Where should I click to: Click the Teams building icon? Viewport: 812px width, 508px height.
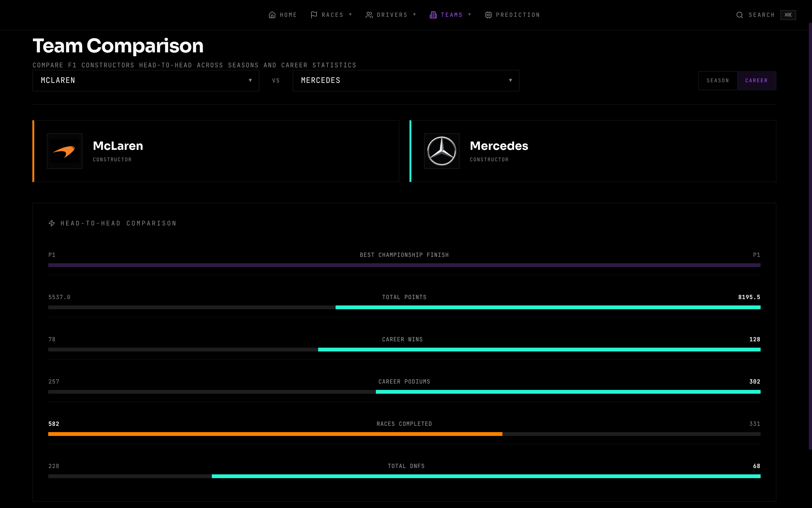coord(433,15)
